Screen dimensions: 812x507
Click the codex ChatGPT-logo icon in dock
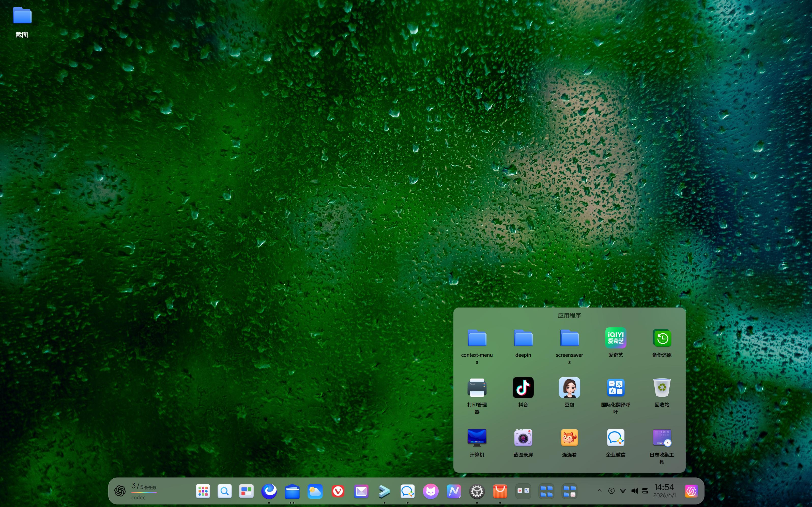(120, 491)
